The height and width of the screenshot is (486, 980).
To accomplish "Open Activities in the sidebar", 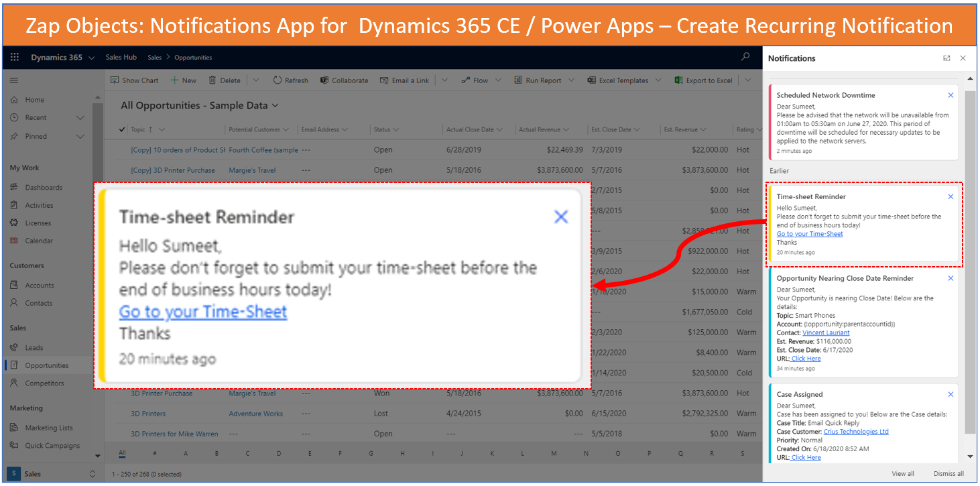I will 39,206.
